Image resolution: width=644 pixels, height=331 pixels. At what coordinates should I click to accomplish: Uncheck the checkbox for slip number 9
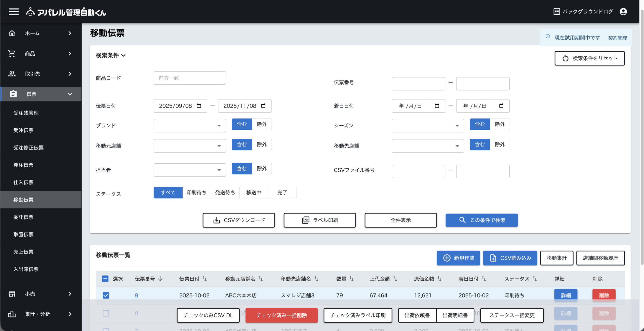click(x=106, y=295)
